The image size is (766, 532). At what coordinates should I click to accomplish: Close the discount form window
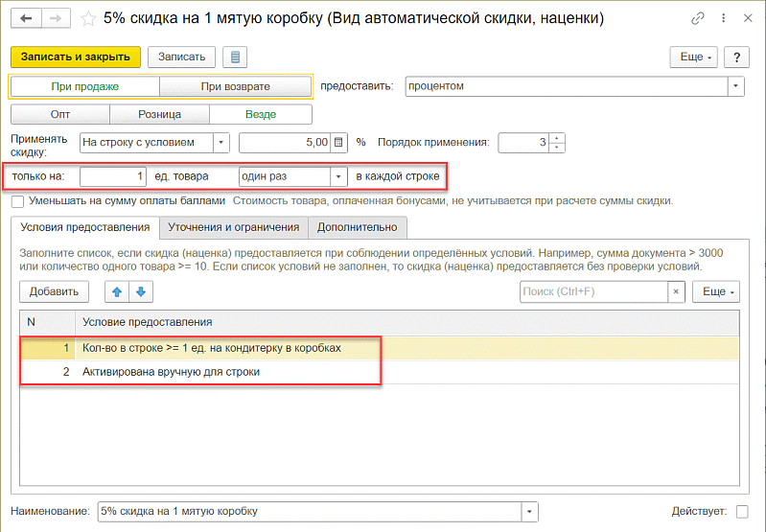(748, 18)
